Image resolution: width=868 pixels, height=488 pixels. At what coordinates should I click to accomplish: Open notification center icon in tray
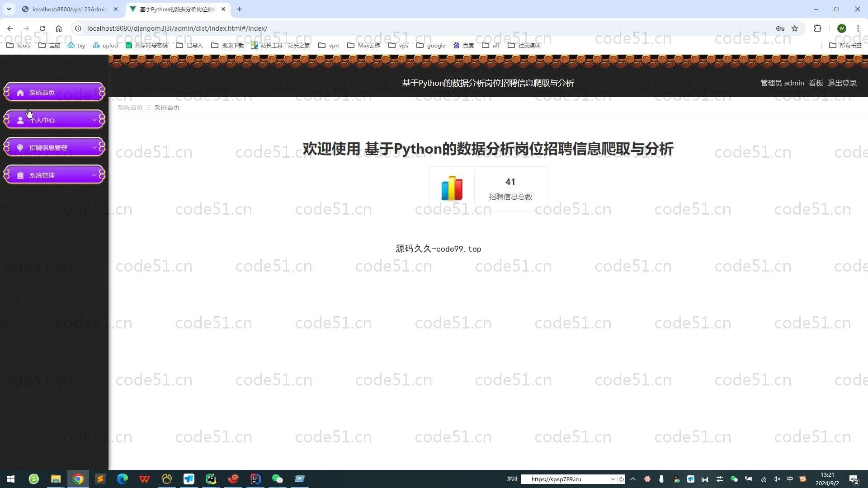click(x=854, y=479)
